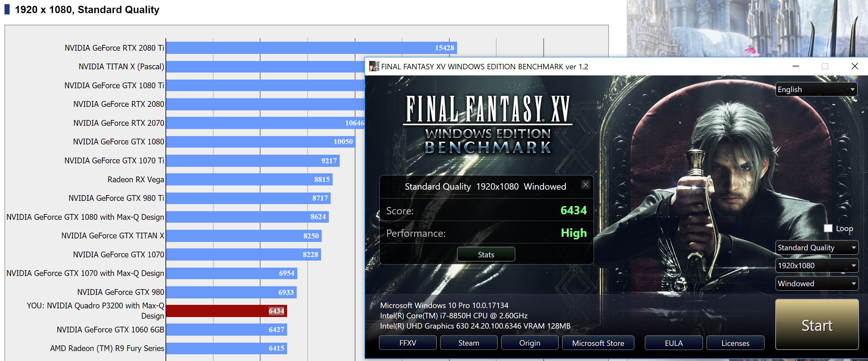Viewport: 868px width, 361px height.
Task: Open the Steam store button
Action: pyautogui.click(x=469, y=343)
